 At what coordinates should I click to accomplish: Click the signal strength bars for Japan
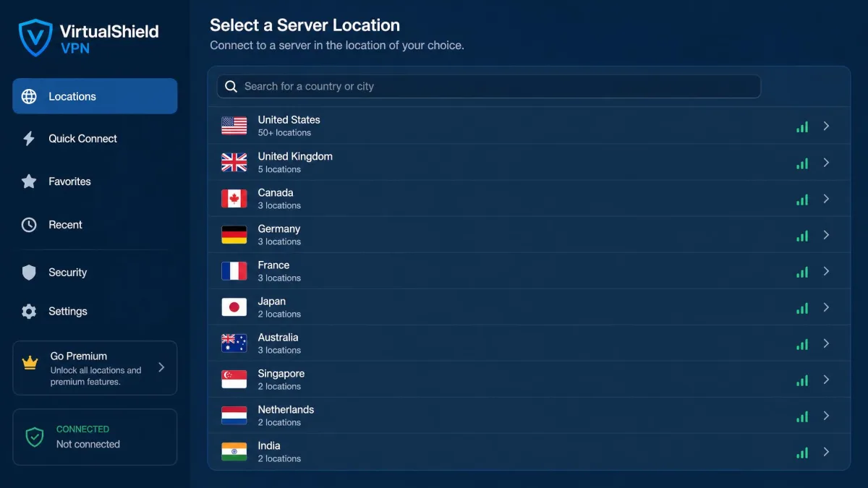click(x=802, y=308)
